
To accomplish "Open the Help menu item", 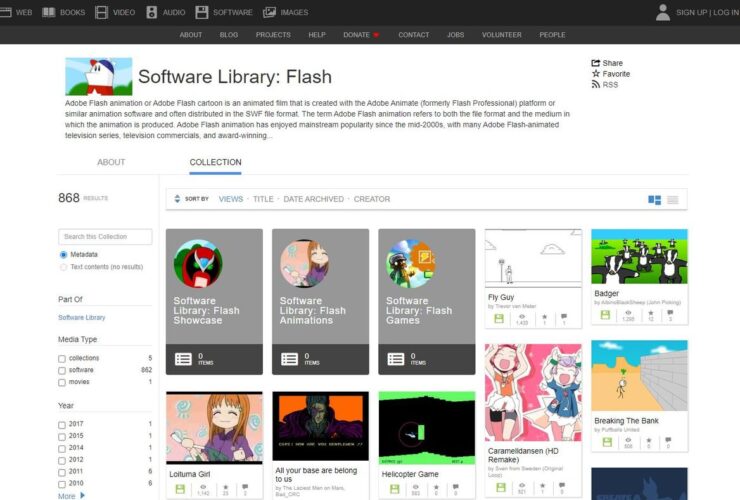I will [317, 35].
